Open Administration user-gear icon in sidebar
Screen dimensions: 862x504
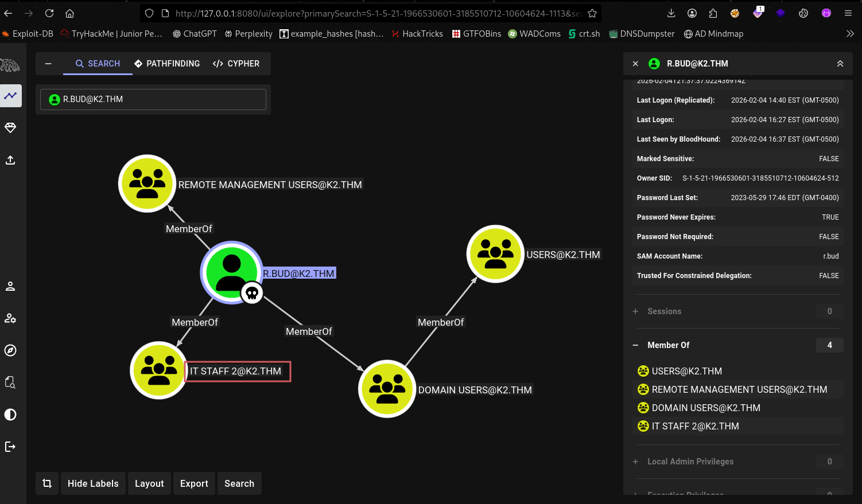[10, 318]
